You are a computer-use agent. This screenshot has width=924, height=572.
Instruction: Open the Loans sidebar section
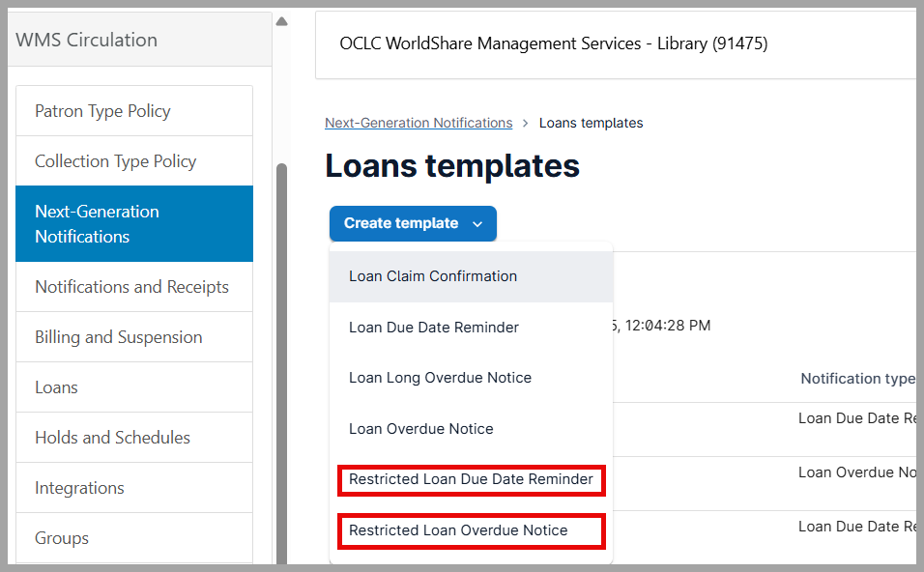tap(56, 387)
